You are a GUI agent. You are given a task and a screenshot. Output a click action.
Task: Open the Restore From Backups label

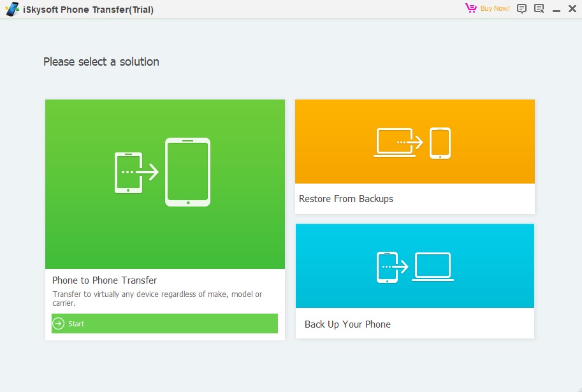tap(346, 199)
